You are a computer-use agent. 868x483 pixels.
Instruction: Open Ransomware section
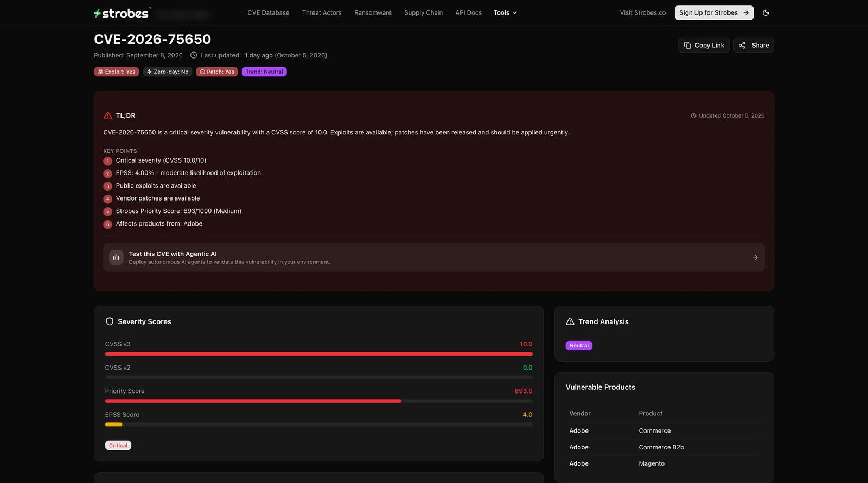tap(373, 12)
